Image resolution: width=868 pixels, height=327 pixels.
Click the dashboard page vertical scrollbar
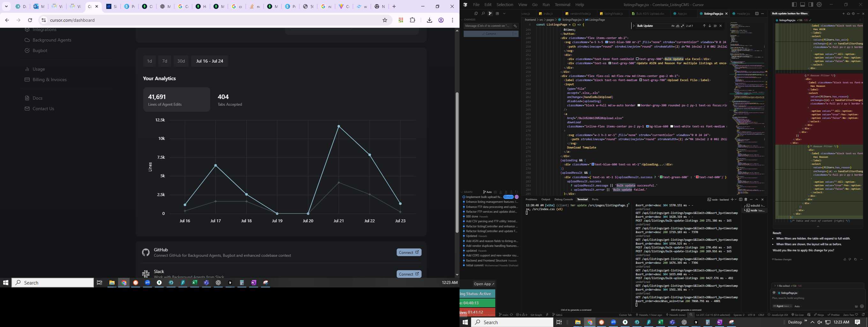click(x=457, y=163)
